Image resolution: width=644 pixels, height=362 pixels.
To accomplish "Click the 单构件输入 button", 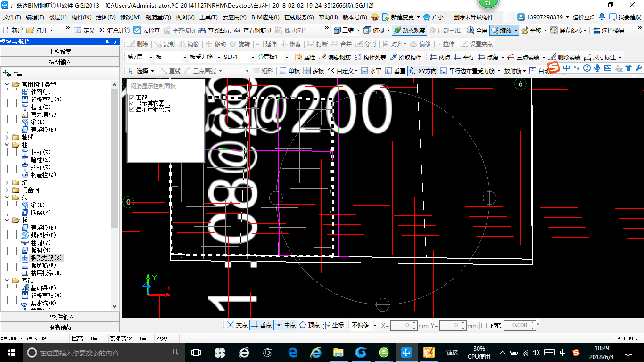I will pos(60,317).
